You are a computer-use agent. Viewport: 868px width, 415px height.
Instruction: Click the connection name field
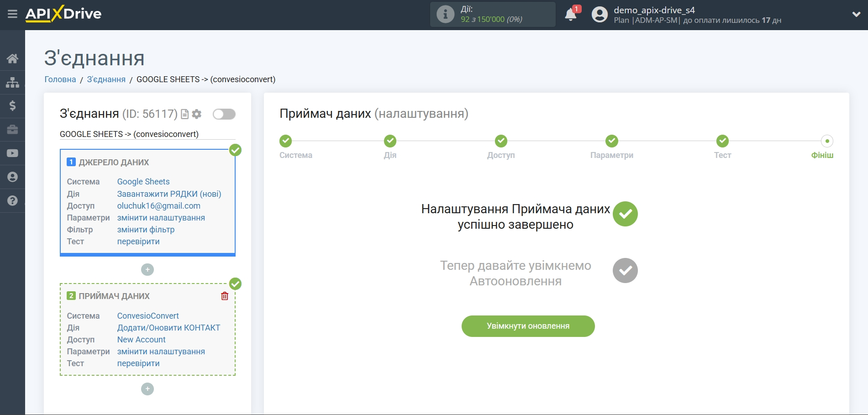coord(147,134)
